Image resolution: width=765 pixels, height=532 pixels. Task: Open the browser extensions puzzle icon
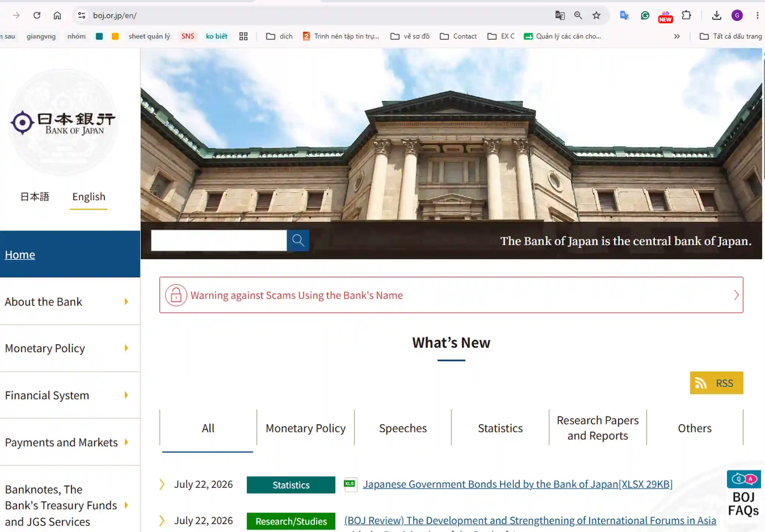(x=686, y=15)
